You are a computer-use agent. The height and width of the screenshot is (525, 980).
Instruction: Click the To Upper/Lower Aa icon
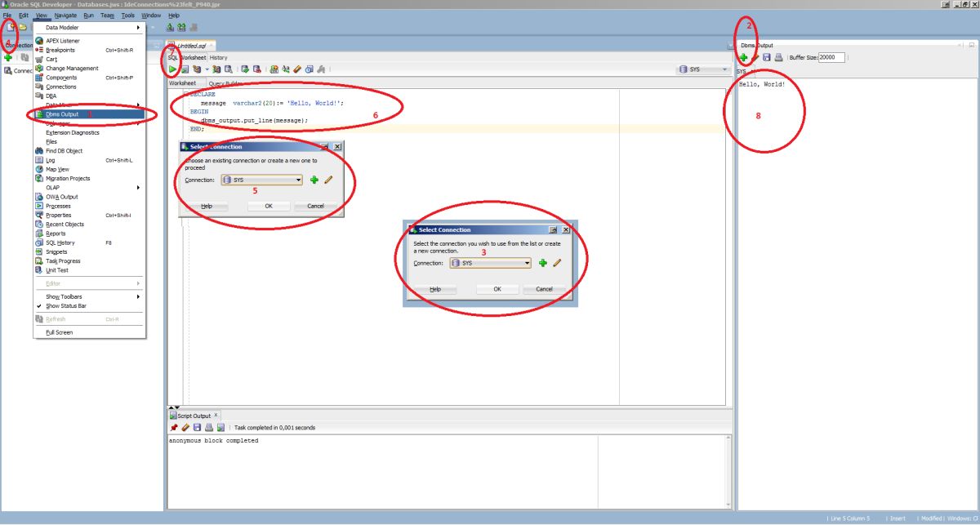286,69
